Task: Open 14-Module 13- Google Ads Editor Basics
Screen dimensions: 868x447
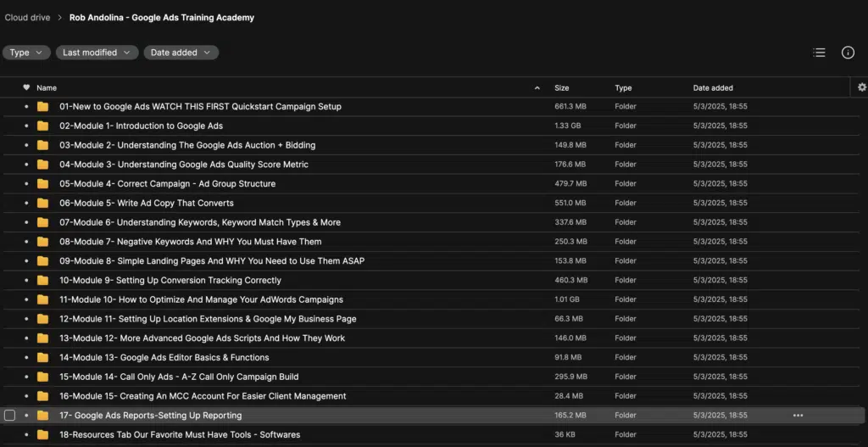Action: tap(164, 358)
